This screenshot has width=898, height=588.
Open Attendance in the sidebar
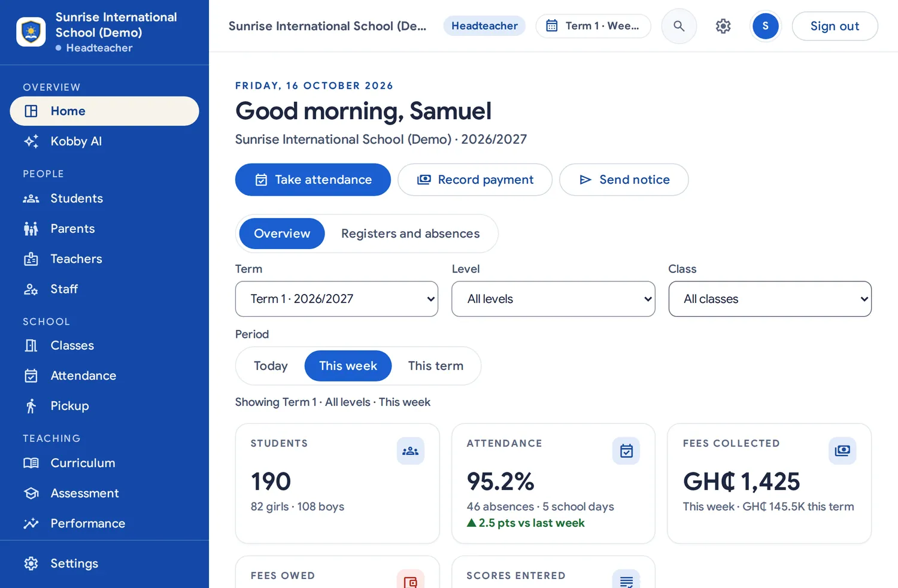(x=105, y=376)
